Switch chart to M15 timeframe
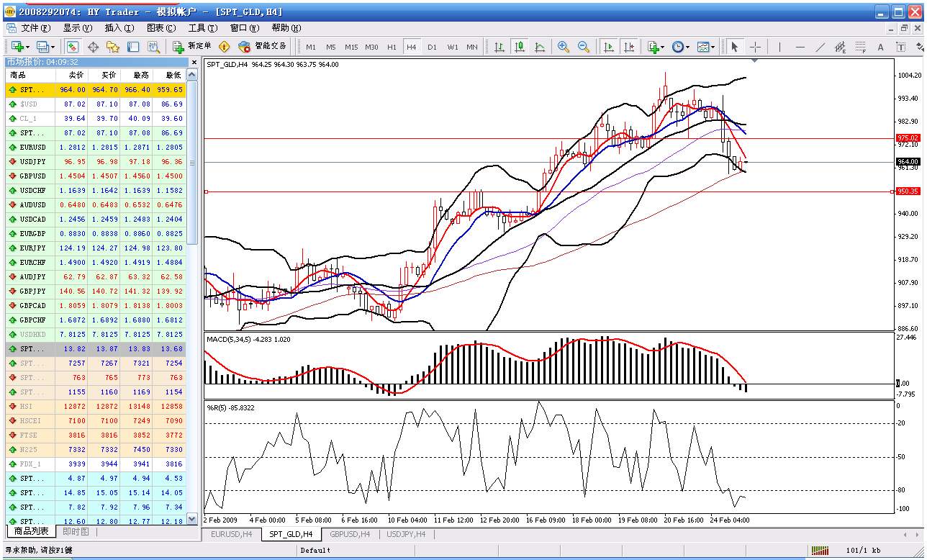 pyautogui.click(x=351, y=47)
